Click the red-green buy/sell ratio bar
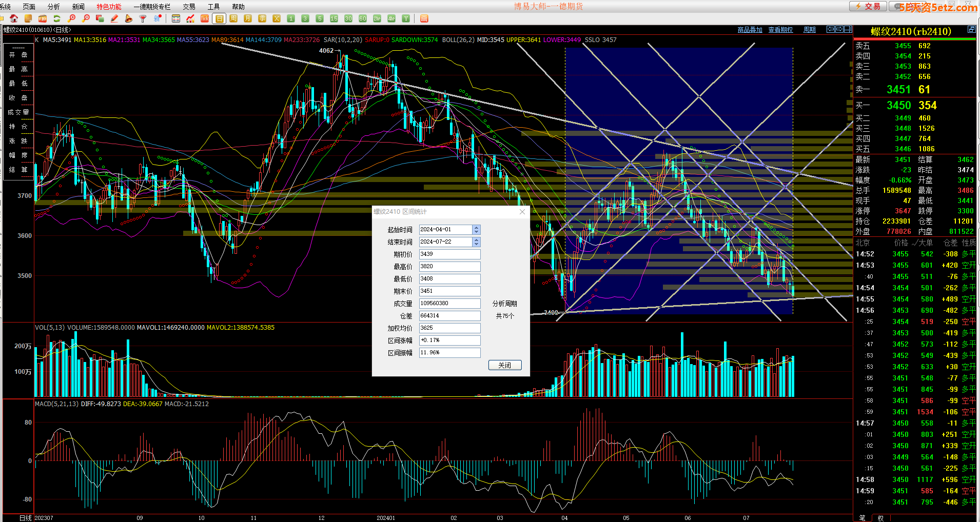 point(914,39)
